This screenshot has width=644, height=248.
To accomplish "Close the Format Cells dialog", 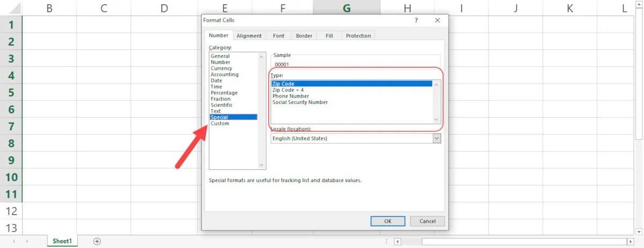I will click(437, 20).
